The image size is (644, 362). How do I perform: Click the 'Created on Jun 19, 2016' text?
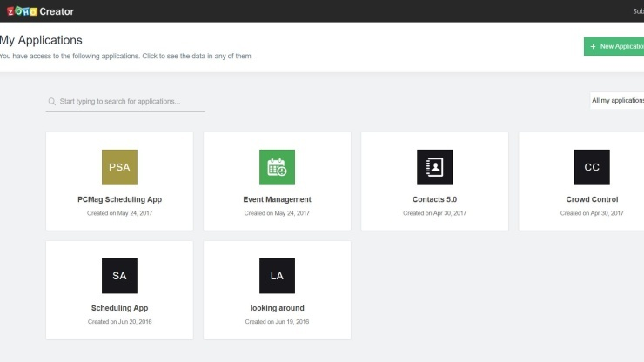pyautogui.click(x=277, y=322)
